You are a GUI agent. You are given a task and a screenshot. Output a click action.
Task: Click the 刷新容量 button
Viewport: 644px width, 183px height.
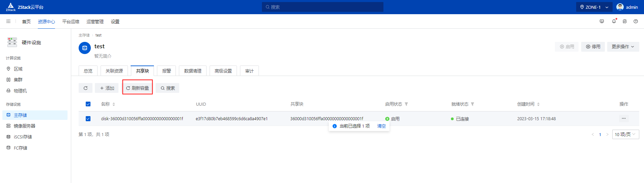tap(137, 88)
